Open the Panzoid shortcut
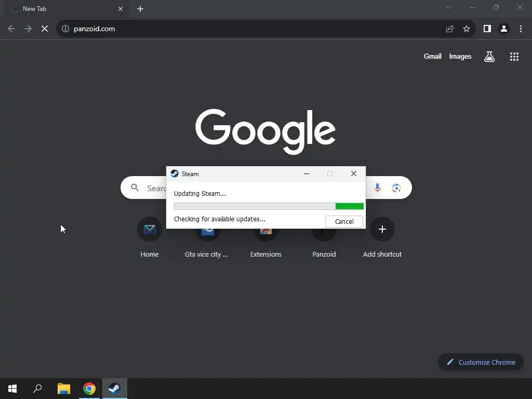Viewport: 532px width, 399px height. (324, 237)
